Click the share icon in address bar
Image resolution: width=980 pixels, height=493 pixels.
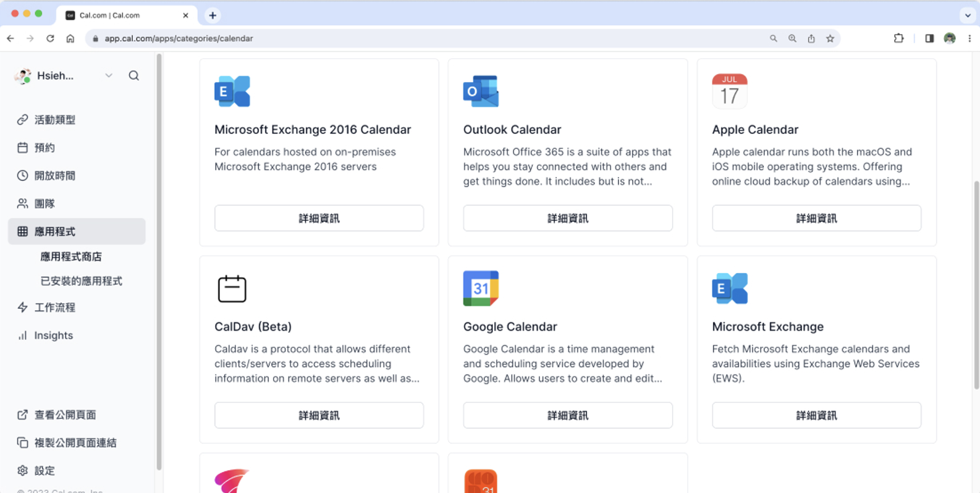(x=811, y=38)
